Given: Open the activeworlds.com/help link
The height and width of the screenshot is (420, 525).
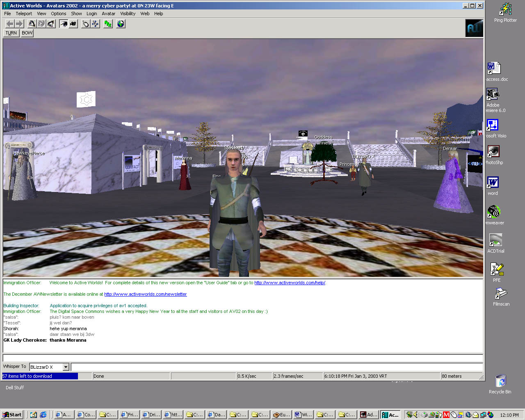Looking at the screenshot, I should tap(290, 283).
